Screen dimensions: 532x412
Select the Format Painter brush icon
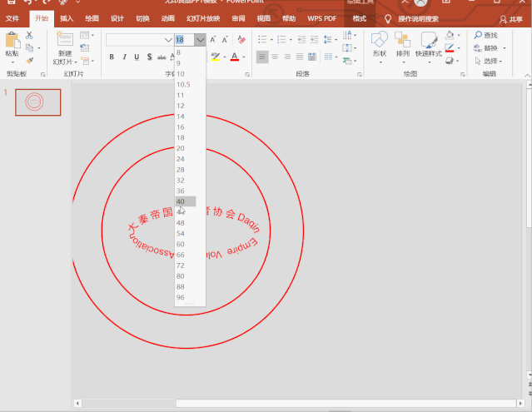click(30, 60)
